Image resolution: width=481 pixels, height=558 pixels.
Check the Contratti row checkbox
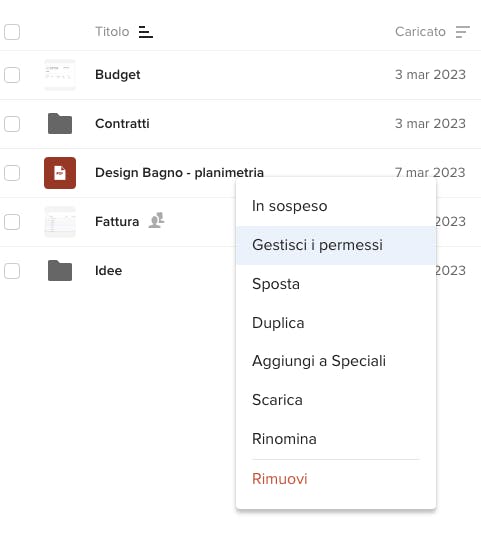coord(12,124)
